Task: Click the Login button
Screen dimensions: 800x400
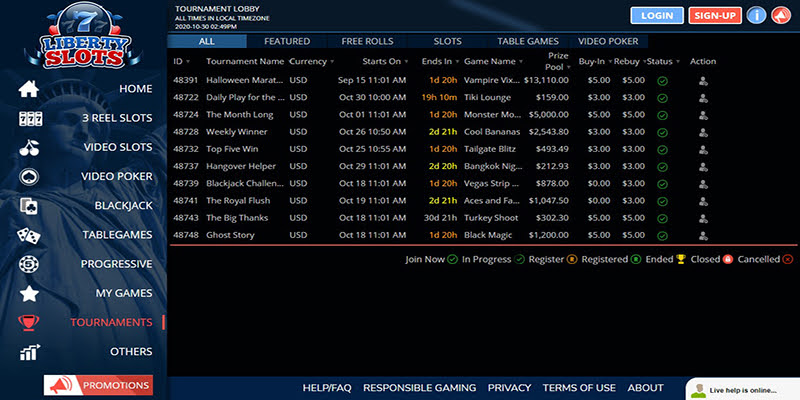Action: click(657, 15)
